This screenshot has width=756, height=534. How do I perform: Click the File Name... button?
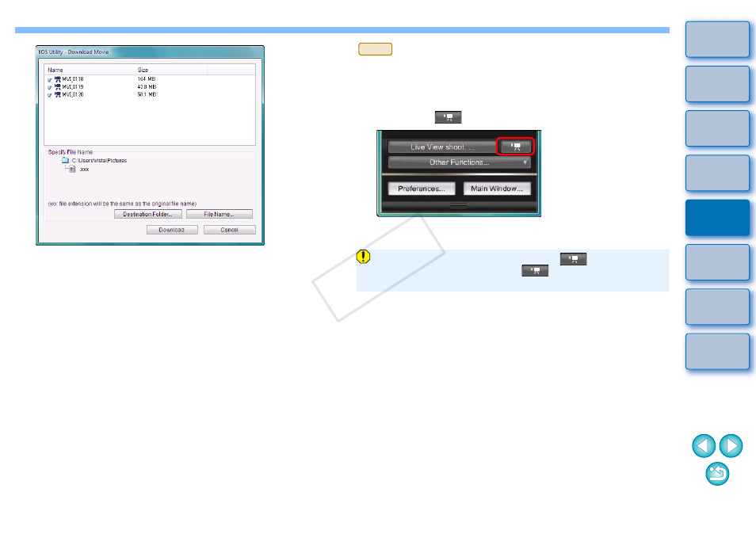[x=219, y=214]
